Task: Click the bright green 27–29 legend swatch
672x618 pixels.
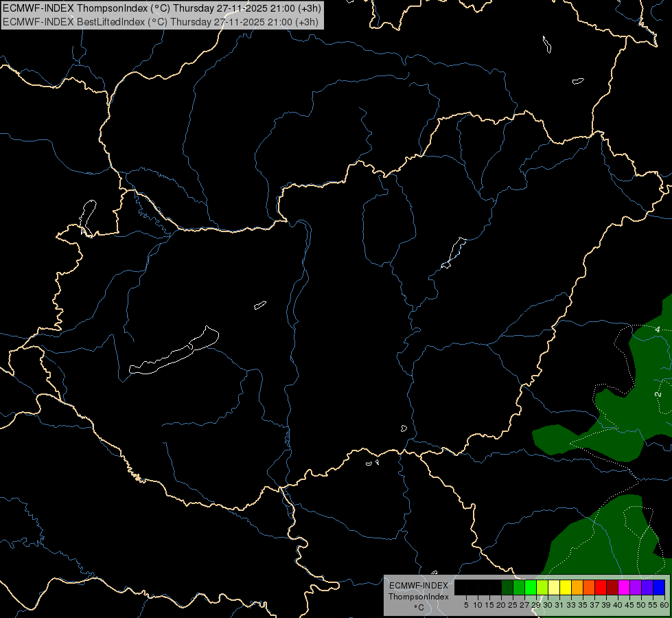Action: (x=531, y=588)
